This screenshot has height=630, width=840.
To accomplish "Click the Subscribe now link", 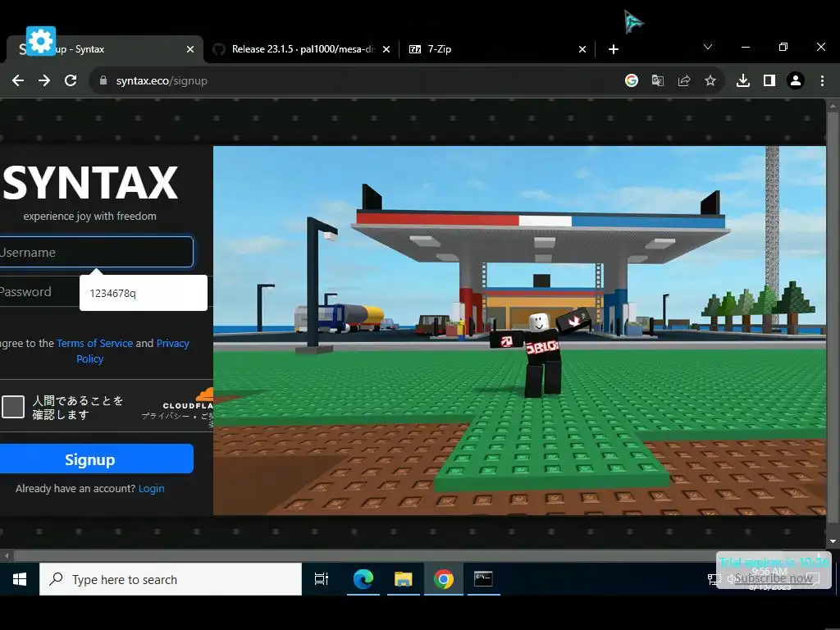I will 773,578.
